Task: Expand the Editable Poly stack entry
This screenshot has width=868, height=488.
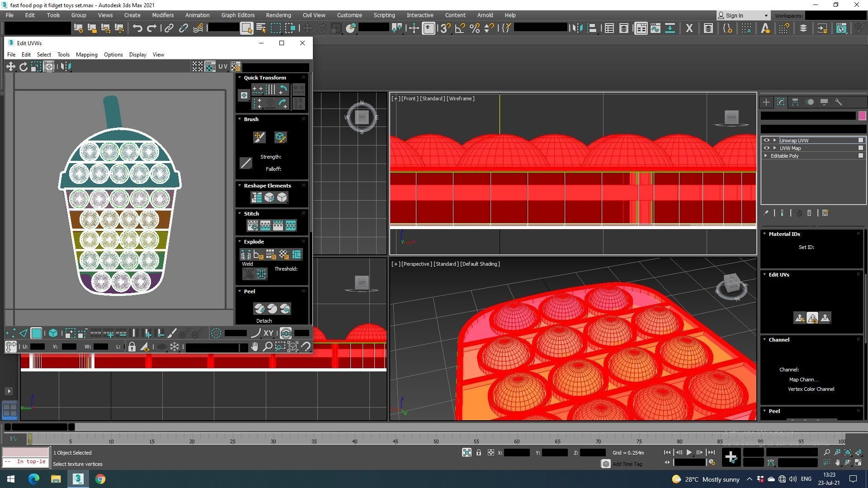Action: coord(766,156)
